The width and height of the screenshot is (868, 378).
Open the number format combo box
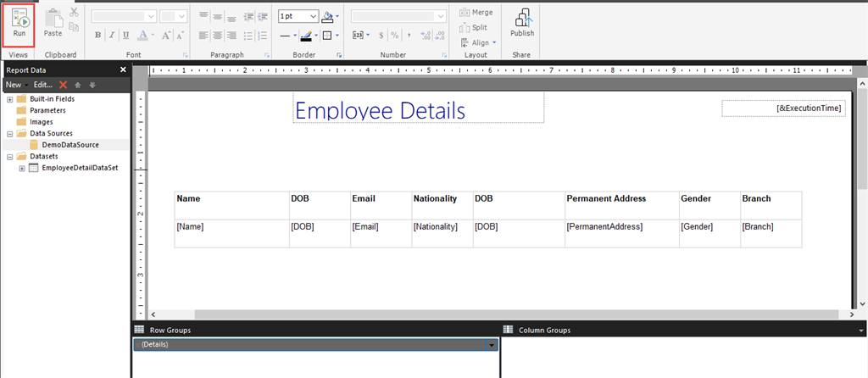coord(398,17)
